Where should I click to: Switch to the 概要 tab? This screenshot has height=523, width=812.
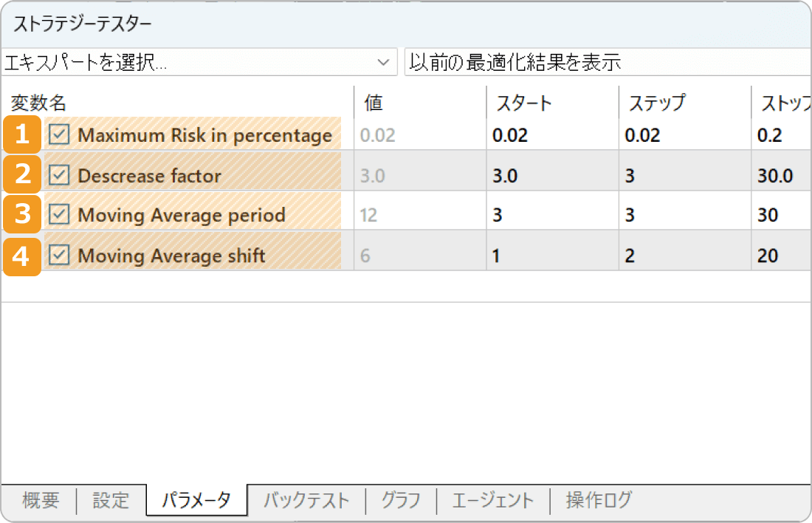[x=39, y=500]
